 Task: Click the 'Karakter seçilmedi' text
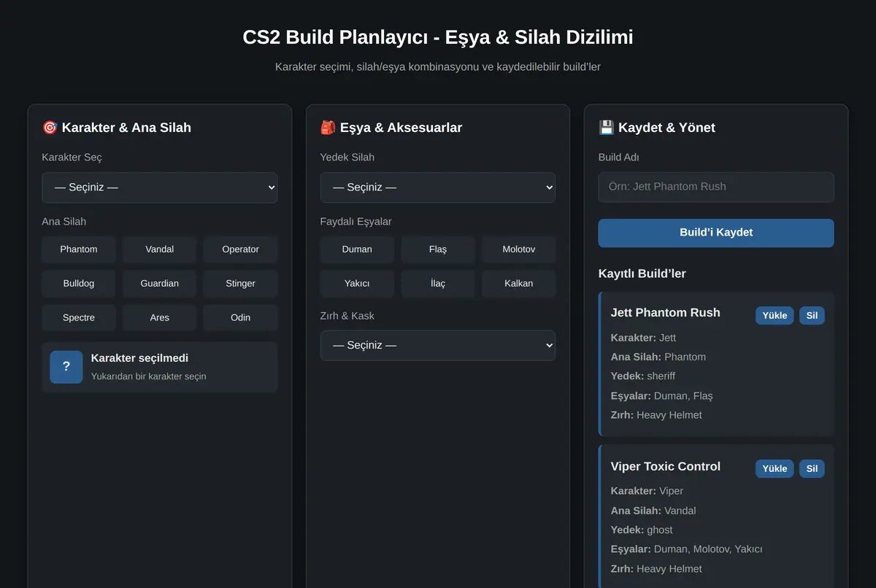point(139,358)
